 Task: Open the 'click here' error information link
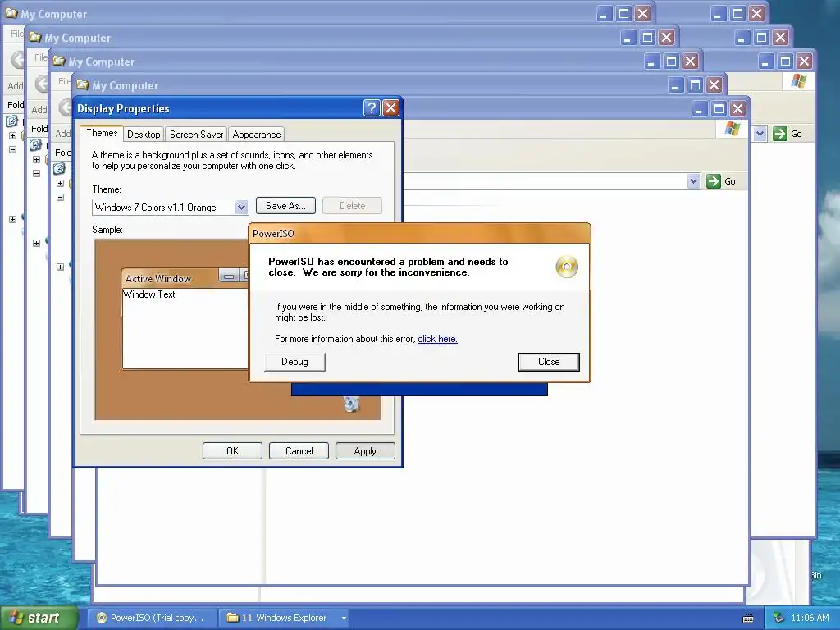(437, 339)
